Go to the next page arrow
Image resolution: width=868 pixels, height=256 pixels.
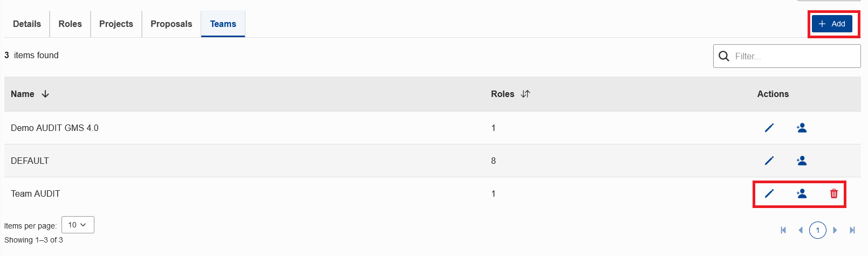[835, 230]
